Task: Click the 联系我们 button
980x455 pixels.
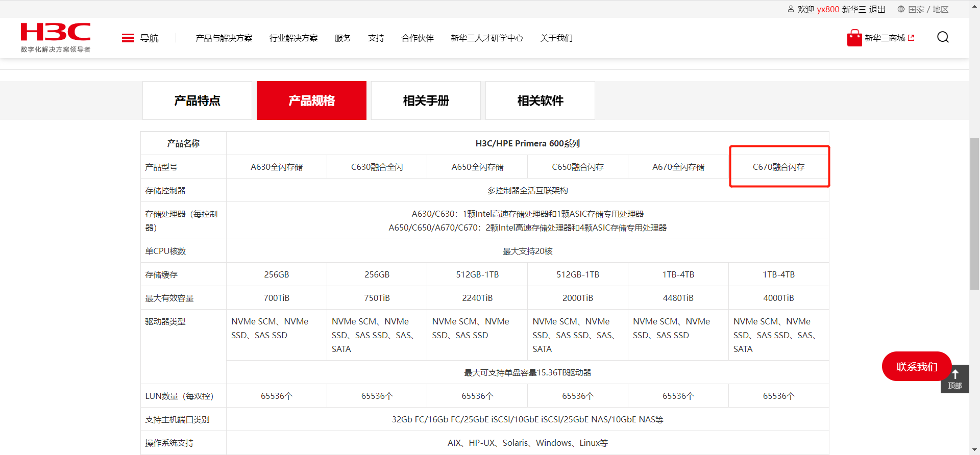Action: coord(917,366)
